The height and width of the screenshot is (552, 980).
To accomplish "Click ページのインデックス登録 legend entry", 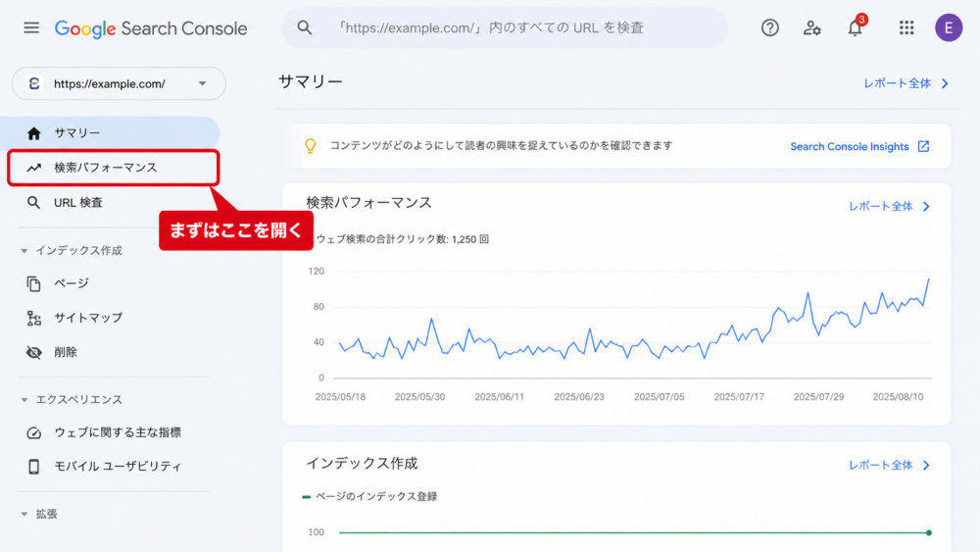I will [369, 496].
